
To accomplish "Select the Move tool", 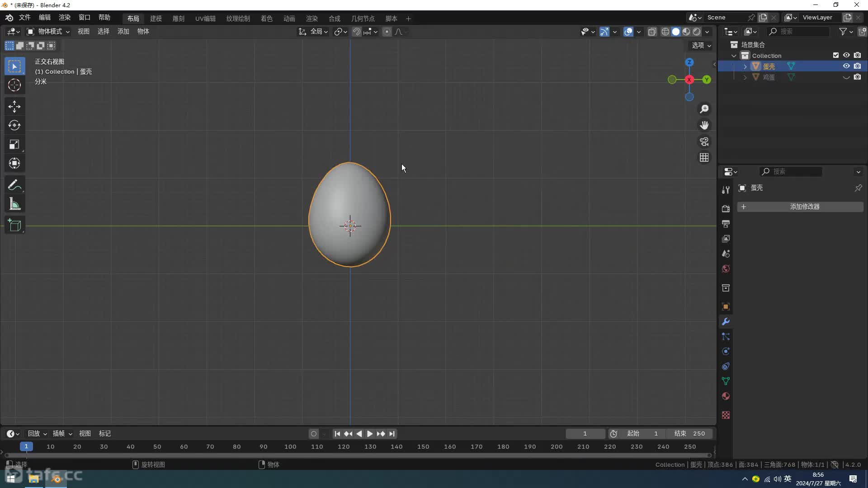I will tap(14, 106).
